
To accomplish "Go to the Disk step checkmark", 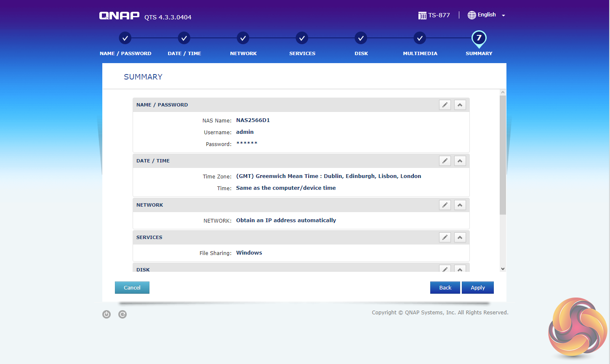I will tap(361, 38).
